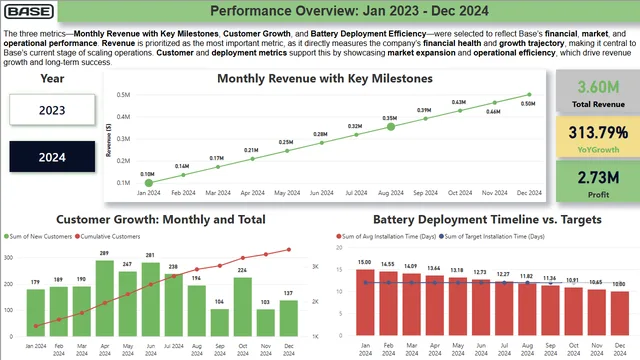640x360 pixels.
Task: Click the Sum of New Customers legend marker
Action: point(6,236)
